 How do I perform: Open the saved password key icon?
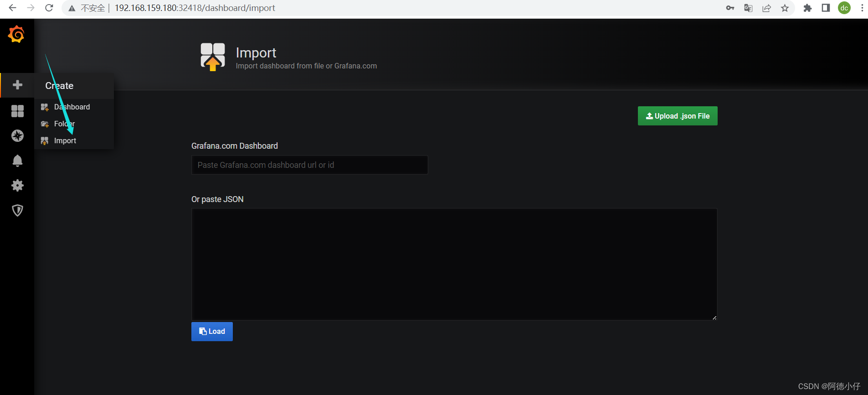730,8
